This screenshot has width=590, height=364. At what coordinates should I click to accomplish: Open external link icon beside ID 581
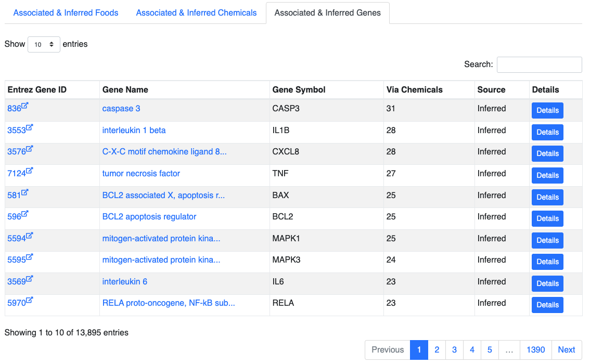pos(25,192)
